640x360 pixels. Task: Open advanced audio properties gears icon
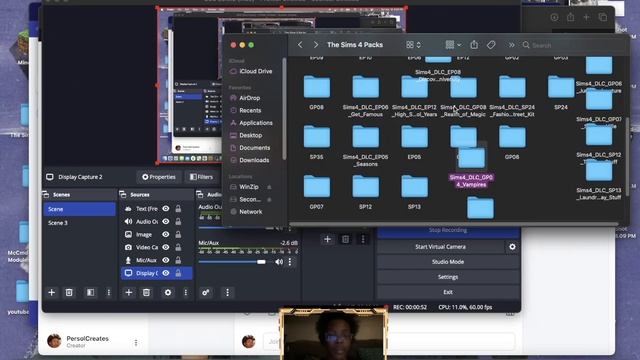(x=206, y=292)
